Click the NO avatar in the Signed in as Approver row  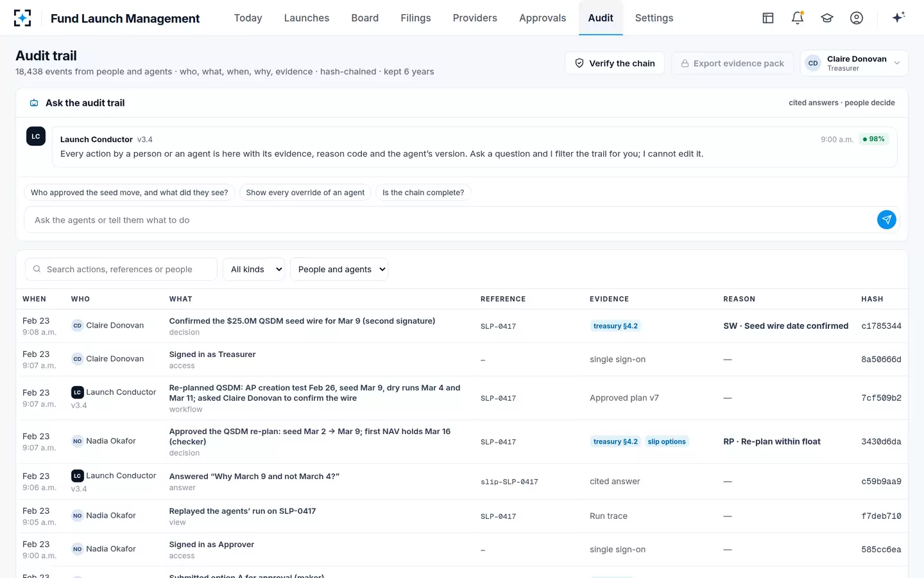point(77,549)
